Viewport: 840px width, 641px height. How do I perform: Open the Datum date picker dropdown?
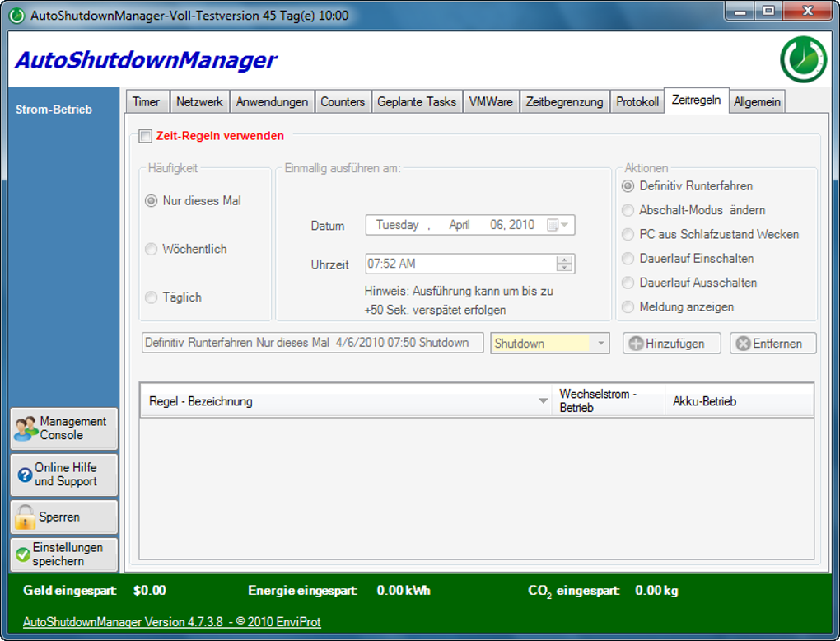pyautogui.click(x=563, y=225)
